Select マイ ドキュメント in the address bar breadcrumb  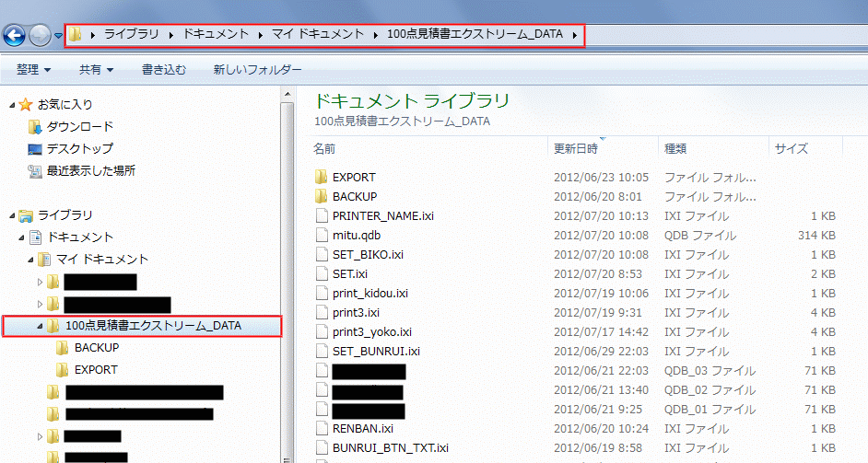[318, 34]
